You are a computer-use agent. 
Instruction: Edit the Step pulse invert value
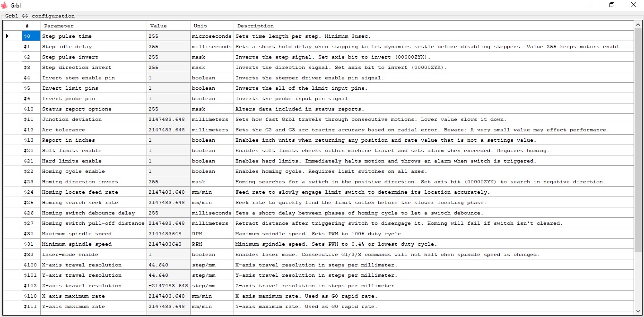click(168, 57)
